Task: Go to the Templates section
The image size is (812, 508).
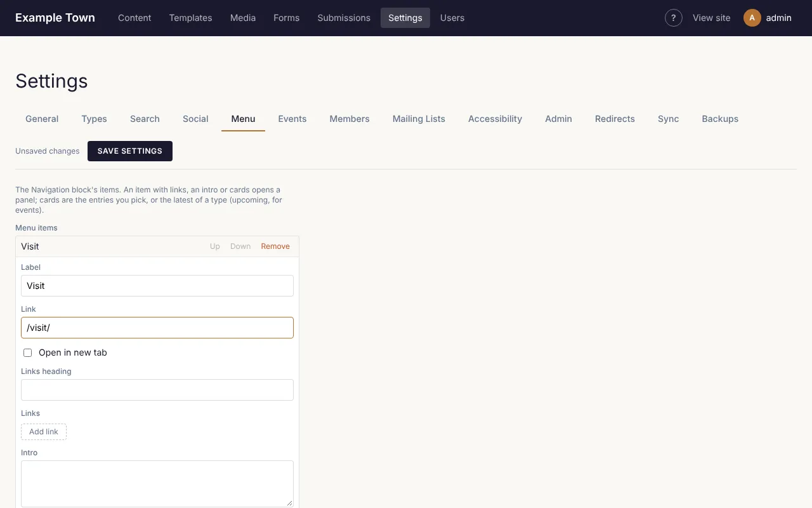Action: point(190,18)
